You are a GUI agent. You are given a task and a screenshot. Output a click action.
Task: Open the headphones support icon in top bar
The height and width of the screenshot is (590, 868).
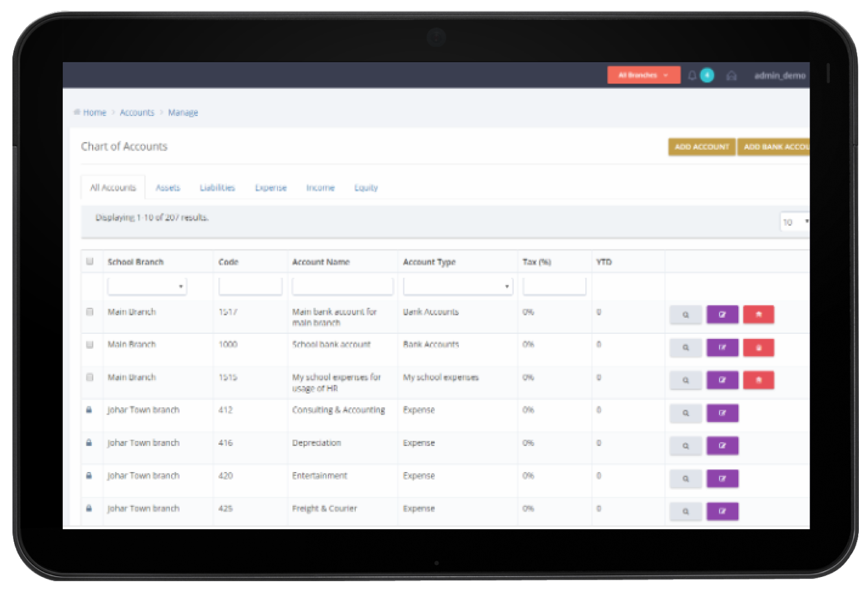point(732,75)
